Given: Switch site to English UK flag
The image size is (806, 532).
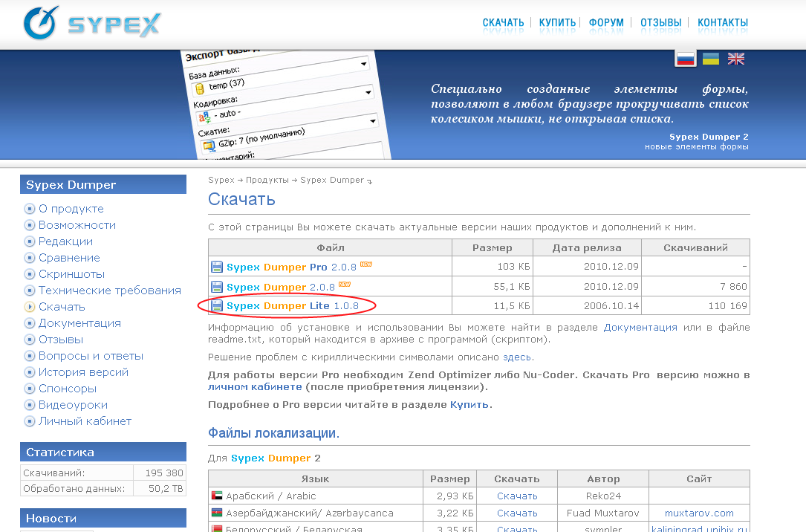Looking at the screenshot, I should (x=736, y=59).
